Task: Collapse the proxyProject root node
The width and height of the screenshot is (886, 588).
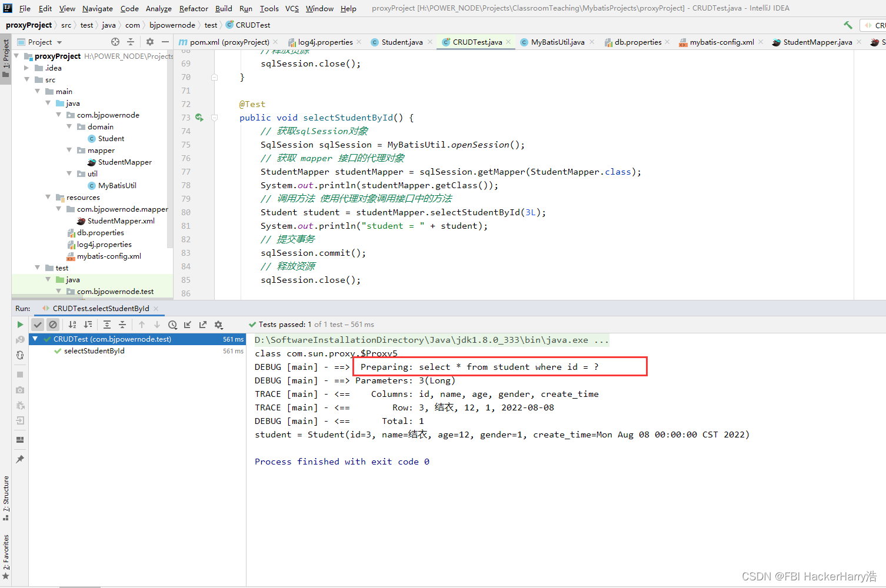Action: tap(16, 56)
